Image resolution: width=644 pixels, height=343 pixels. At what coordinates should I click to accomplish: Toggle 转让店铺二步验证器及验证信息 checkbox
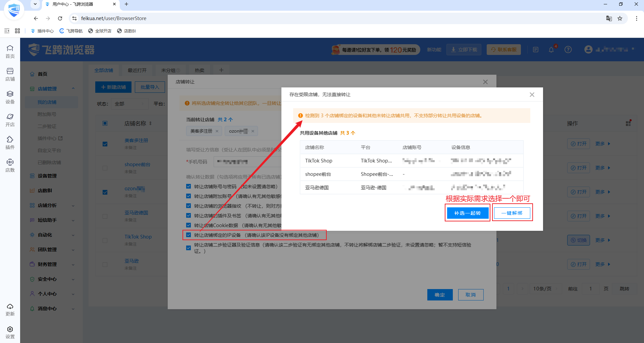tap(189, 248)
